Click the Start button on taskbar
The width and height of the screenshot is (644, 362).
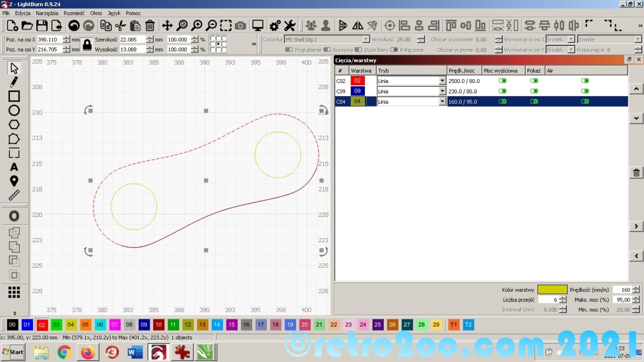13,352
